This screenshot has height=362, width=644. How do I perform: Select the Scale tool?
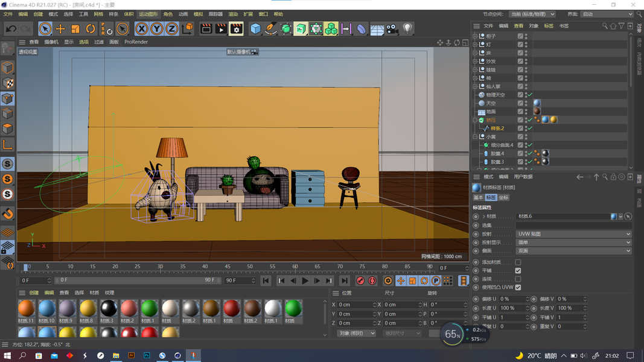75,29
